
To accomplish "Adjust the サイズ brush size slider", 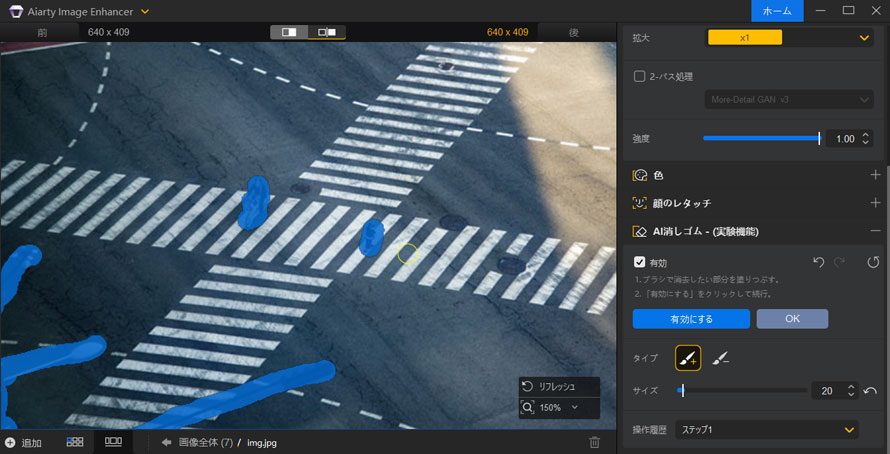I will 742,390.
